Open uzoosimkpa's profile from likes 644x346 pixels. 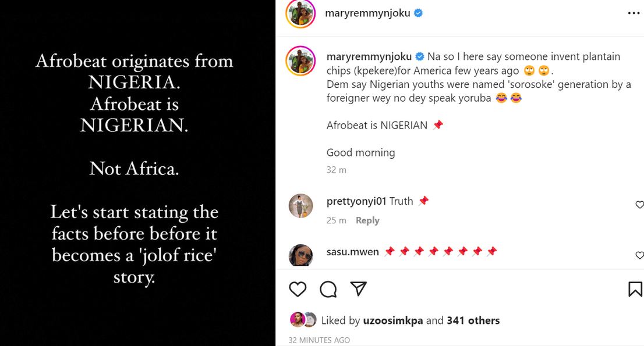coord(393,320)
